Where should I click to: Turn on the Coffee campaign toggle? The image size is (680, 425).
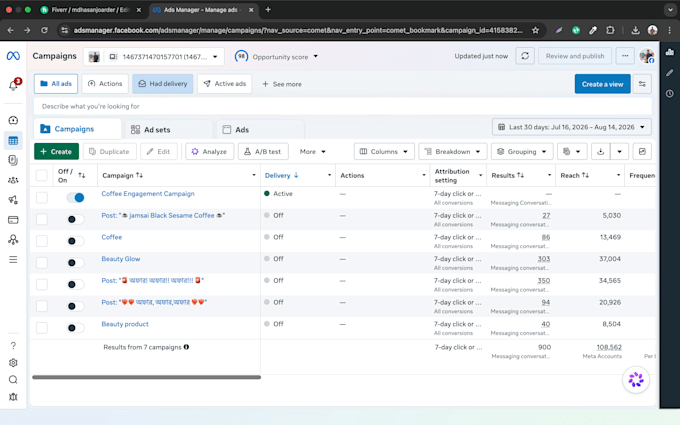[75, 241]
